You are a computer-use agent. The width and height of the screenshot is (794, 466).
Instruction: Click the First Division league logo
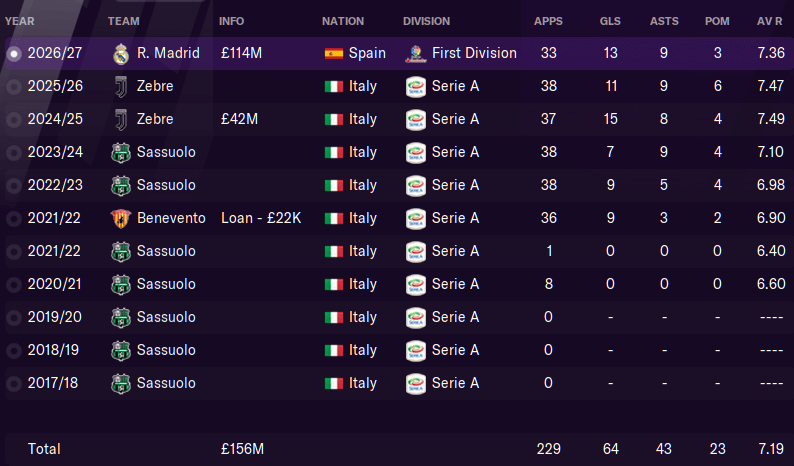[416, 54]
